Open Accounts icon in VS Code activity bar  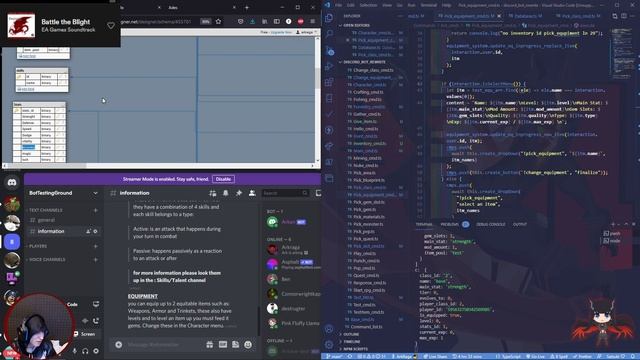point(329,329)
